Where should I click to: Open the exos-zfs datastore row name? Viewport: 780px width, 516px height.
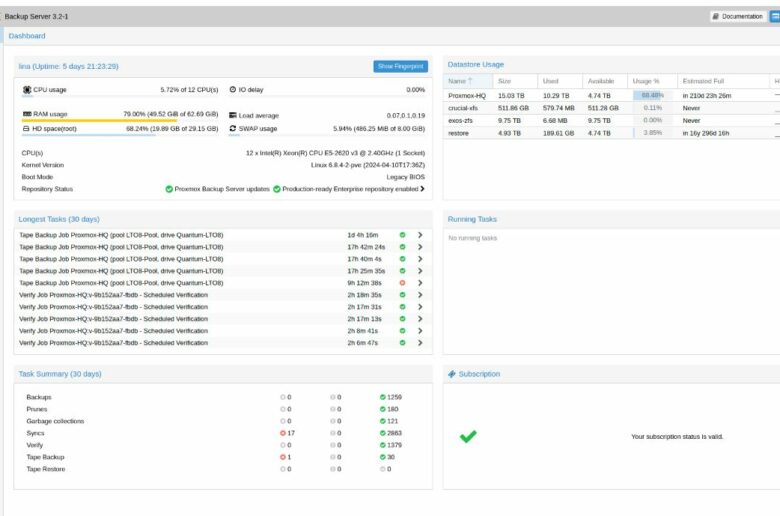tap(460, 120)
